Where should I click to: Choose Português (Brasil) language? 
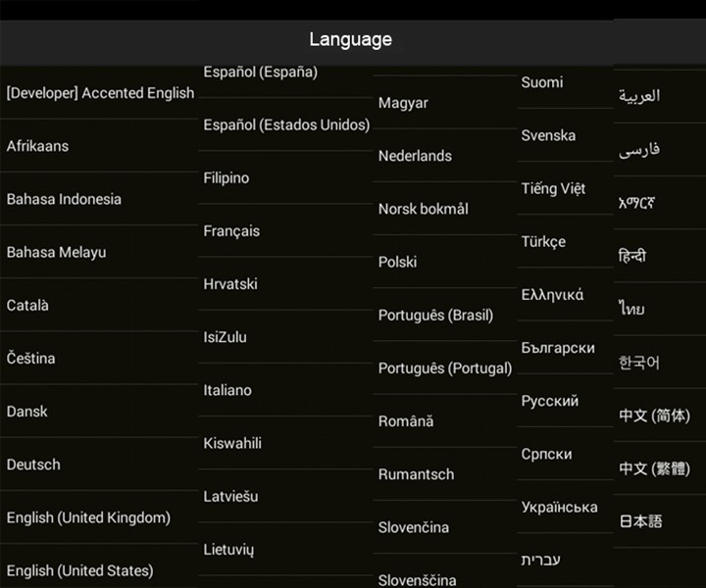click(x=435, y=315)
